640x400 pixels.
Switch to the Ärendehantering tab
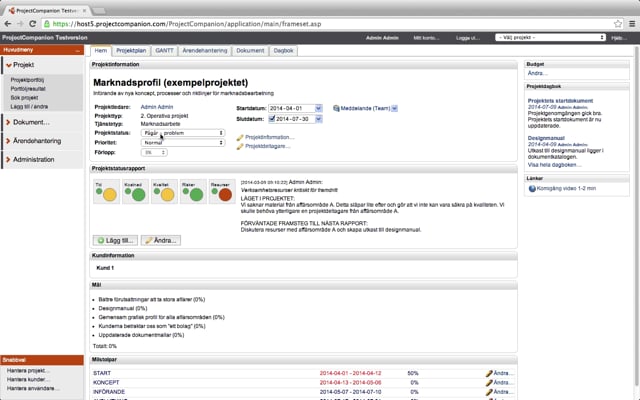coord(205,51)
